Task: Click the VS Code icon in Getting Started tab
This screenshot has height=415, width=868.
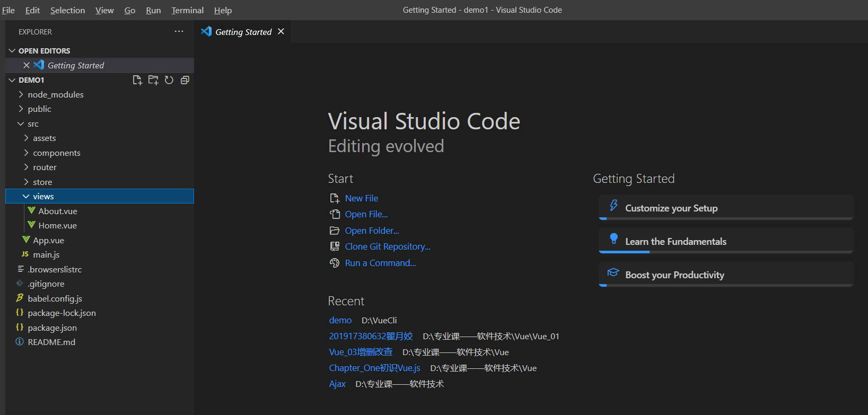Action: [206, 31]
